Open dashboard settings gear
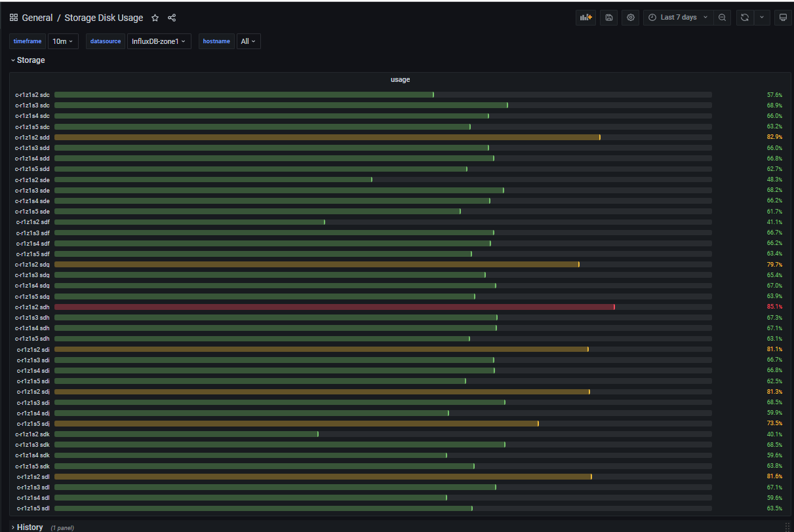This screenshot has width=794, height=532. pyautogui.click(x=631, y=18)
